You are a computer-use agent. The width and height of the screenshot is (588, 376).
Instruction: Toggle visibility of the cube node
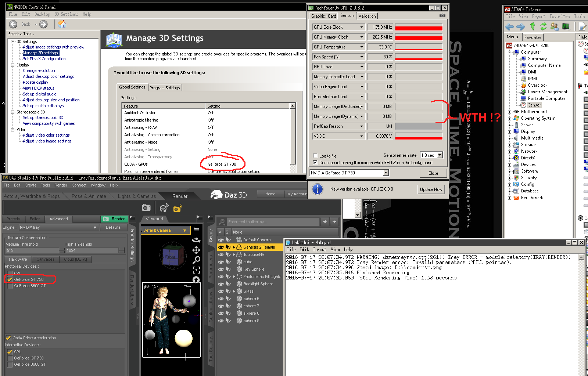tap(221, 262)
